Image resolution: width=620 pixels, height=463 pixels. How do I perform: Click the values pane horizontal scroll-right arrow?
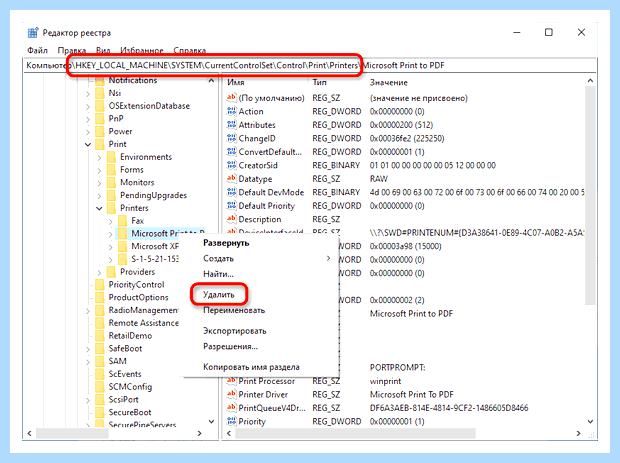click(x=578, y=433)
